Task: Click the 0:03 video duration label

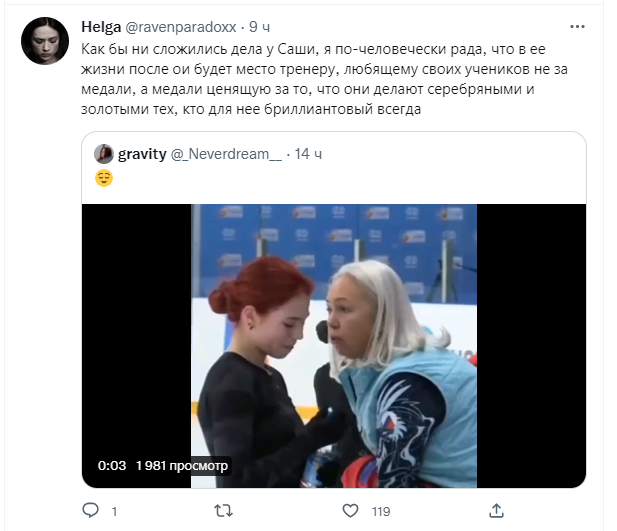Action: (x=112, y=466)
